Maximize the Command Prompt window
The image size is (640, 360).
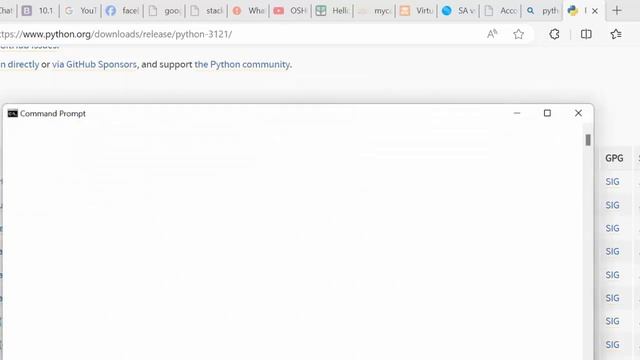point(547,113)
